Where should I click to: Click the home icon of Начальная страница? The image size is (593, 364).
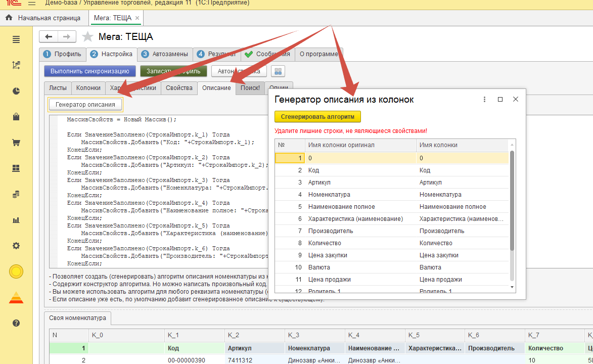point(9,18)
